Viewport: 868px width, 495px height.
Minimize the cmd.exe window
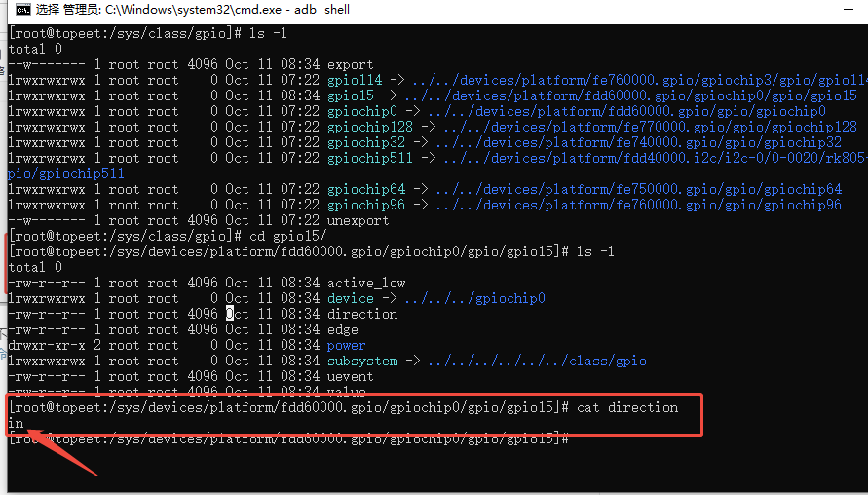click(849, 10)
